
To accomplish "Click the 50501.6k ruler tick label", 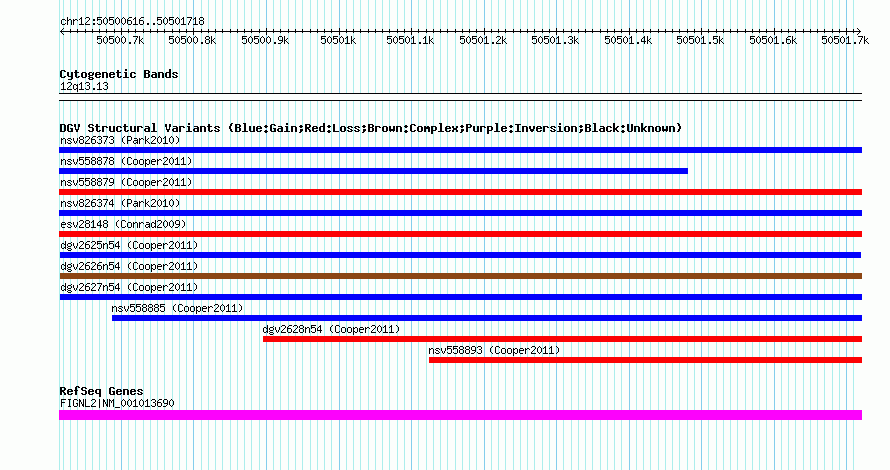I will (x=773, y=40).
